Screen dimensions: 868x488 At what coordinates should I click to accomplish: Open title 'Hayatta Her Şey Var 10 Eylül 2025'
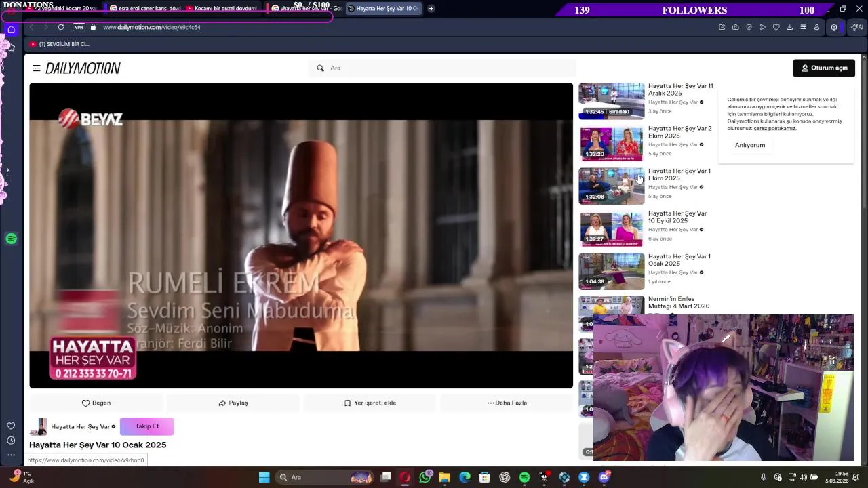tap(677, 217)
